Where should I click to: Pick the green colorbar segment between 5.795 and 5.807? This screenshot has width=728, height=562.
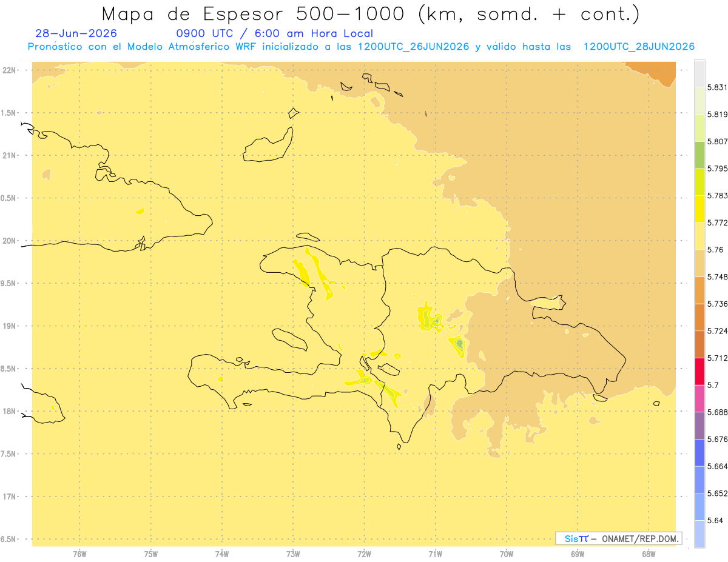click(x=699, y=155)
